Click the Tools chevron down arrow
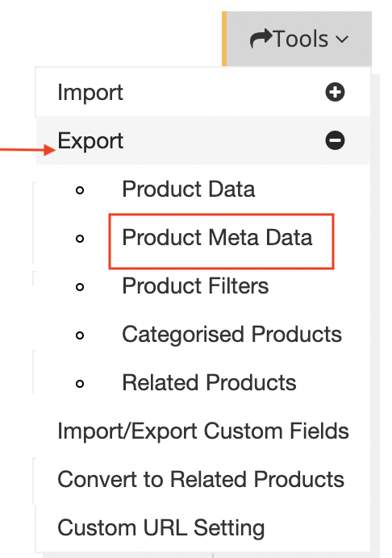The width and height of the screenshot is (392, 558). (x=342, y=40)
